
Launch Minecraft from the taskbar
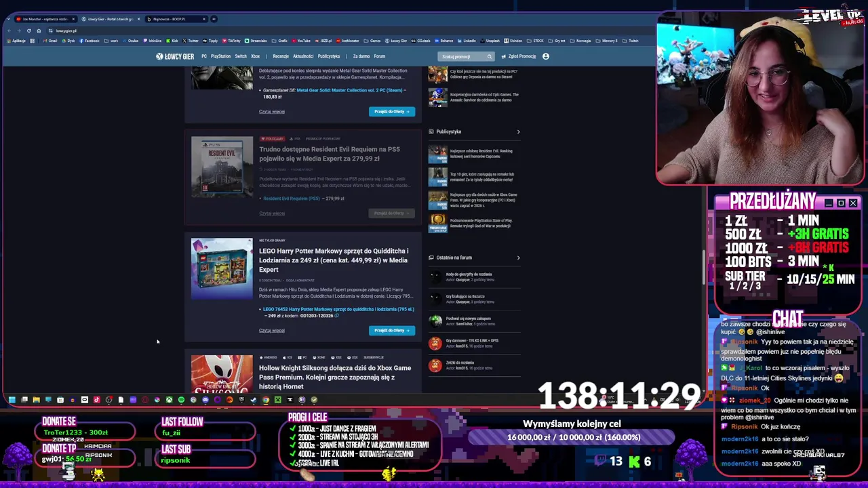click(278, 400)
